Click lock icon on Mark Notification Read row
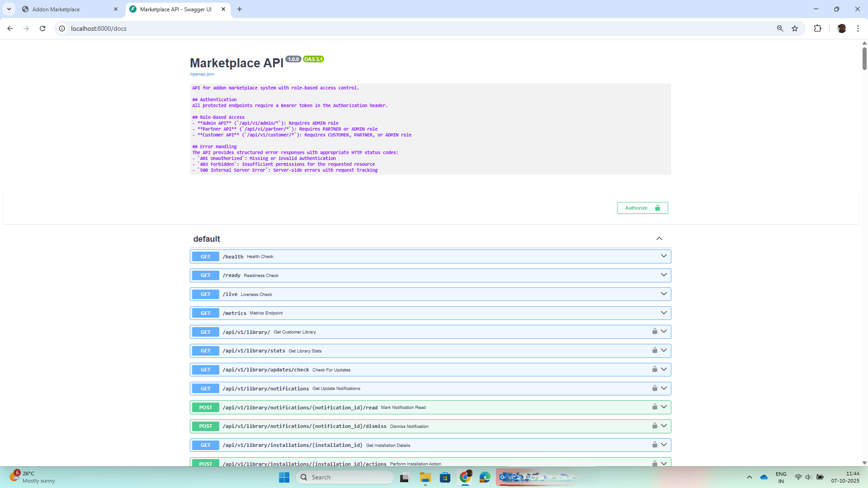Viewport: 868px width, 488px height. (x=655, y=407)
